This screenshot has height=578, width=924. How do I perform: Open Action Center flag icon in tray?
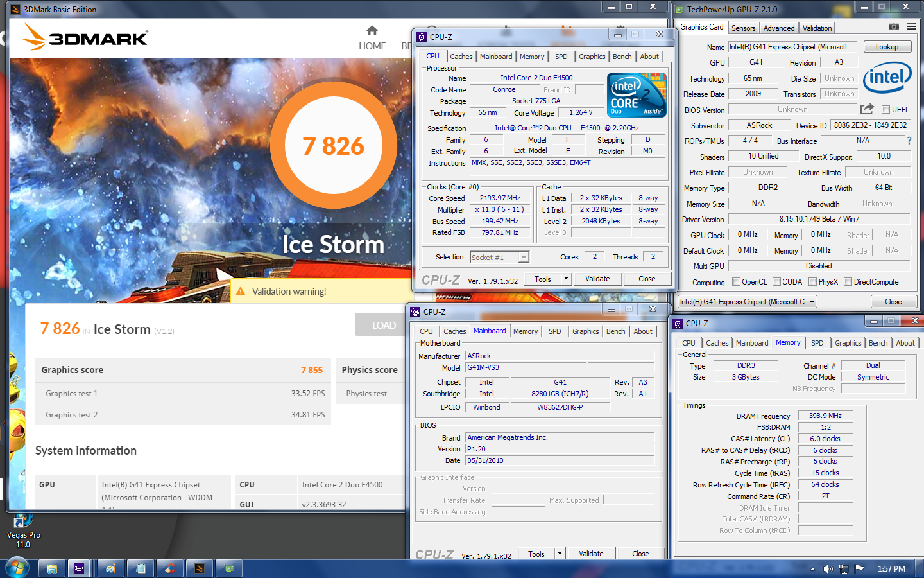tap(859, 568)
